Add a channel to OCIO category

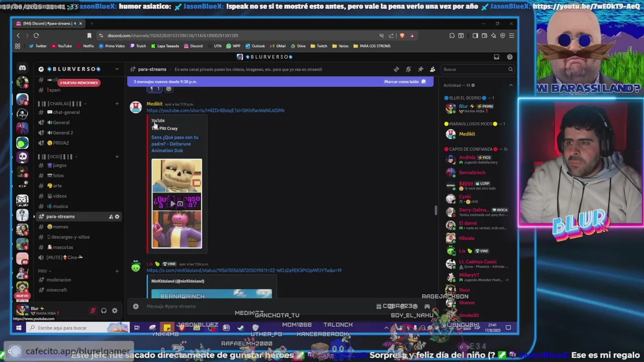click(x=117, y=156)
